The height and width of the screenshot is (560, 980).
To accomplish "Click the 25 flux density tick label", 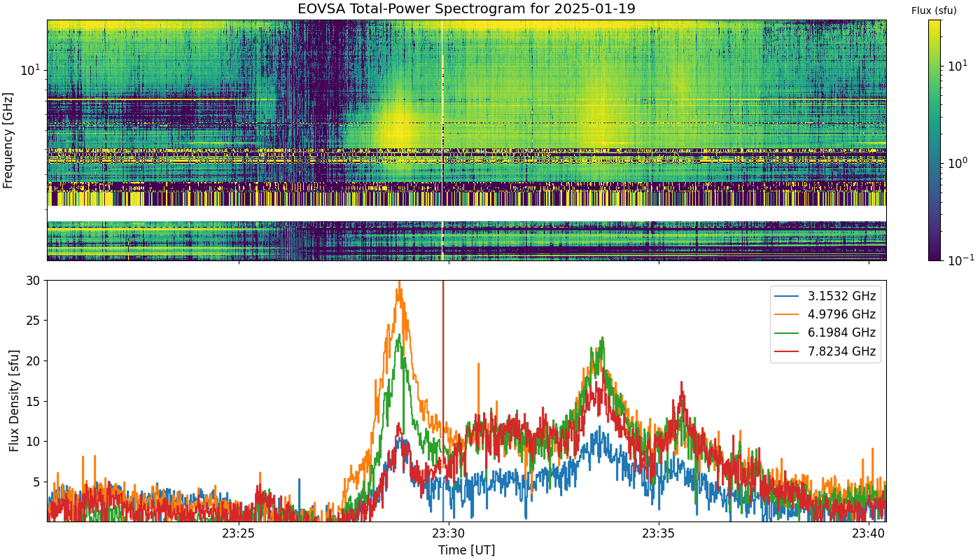I will pos(34,321).
